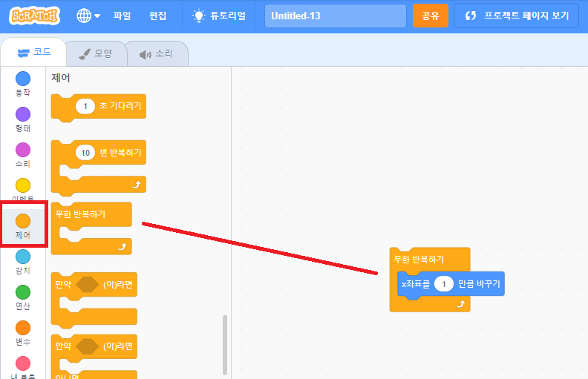Click the Scratch logo
This screenshot has height=379, width=588.
34,16
